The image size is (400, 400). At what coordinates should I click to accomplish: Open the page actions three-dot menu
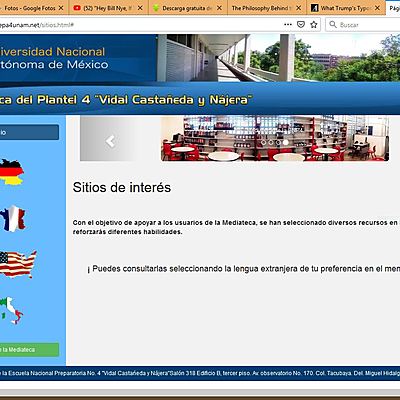(288, 24)
